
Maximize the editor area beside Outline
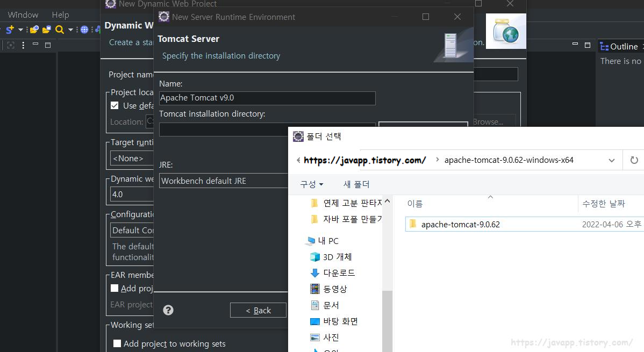tap(588, 45)
